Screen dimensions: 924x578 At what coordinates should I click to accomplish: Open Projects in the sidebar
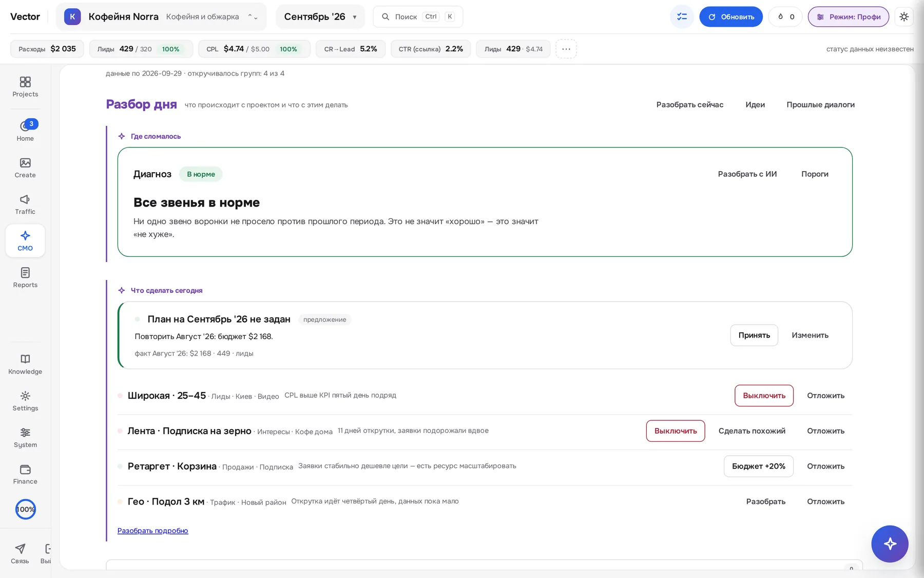pyautogui.click(x=25, y=87)
